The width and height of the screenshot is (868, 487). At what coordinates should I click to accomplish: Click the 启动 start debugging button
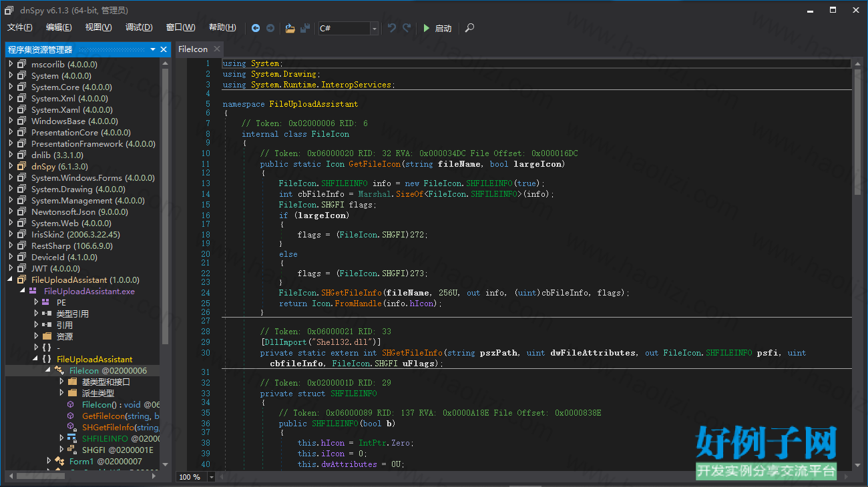[x=437, y=28]
